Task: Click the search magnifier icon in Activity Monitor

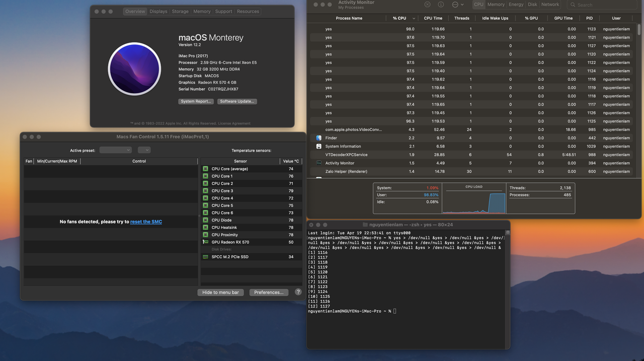Action: [x=573, y=5]
